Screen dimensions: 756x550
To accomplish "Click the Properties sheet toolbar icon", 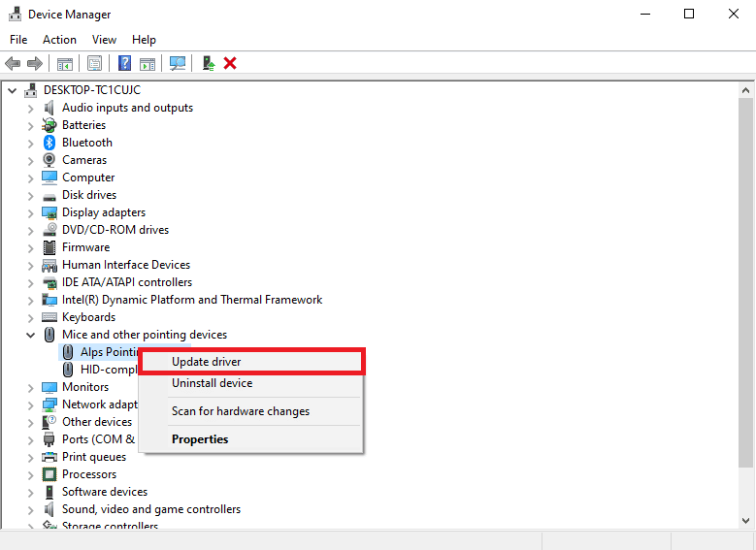I will (94, 63).
